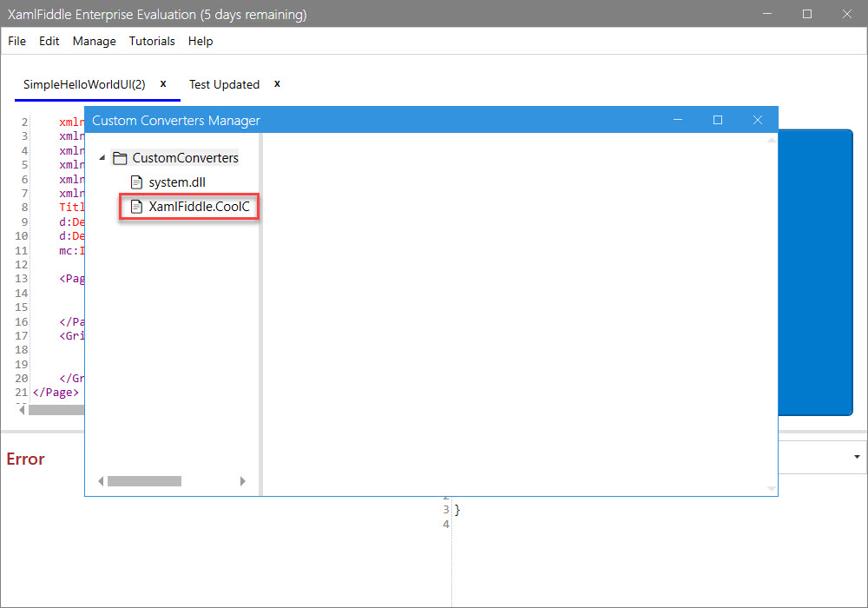
Task: Click the Error heading text
Action: [25, 459]
